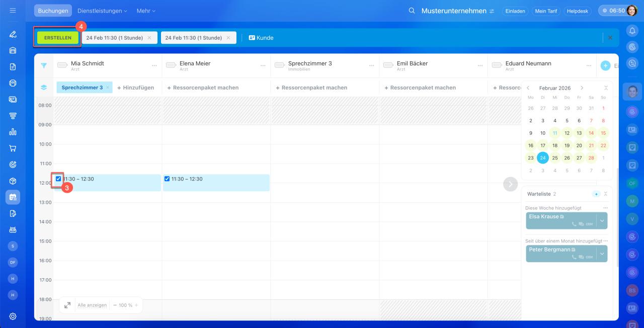Uncheck Elena Meier's 11:30 – 12:30 slot
Image resolution: width=644 pixels, height=328 pixels.
pos(167,179)
